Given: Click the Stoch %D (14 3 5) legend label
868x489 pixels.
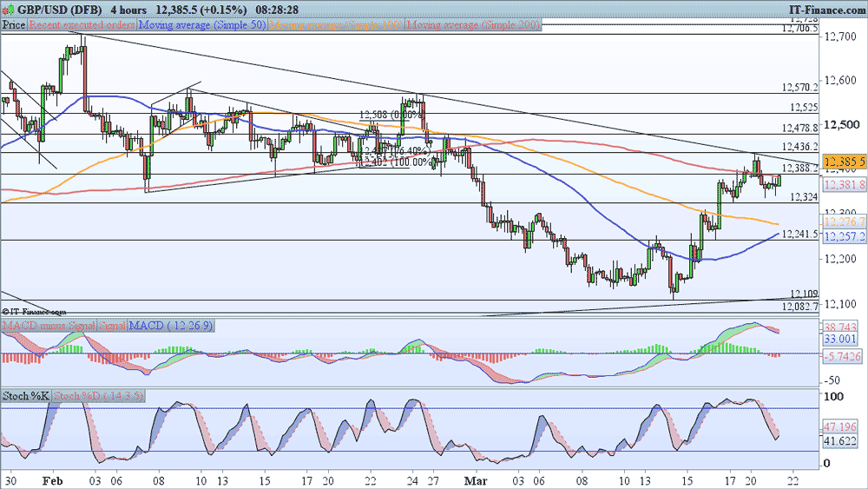Looking at the screenshot, I should pyautogui.click(x=99, y=396).
